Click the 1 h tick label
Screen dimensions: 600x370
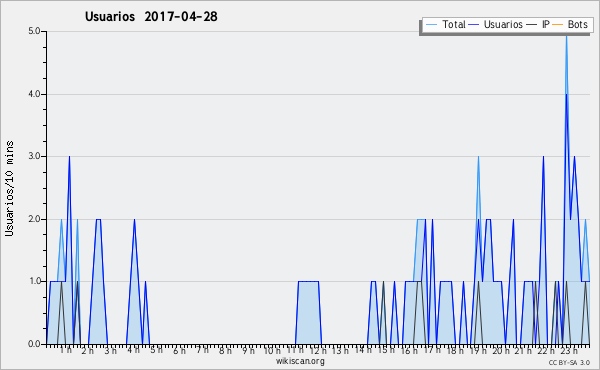66,350
